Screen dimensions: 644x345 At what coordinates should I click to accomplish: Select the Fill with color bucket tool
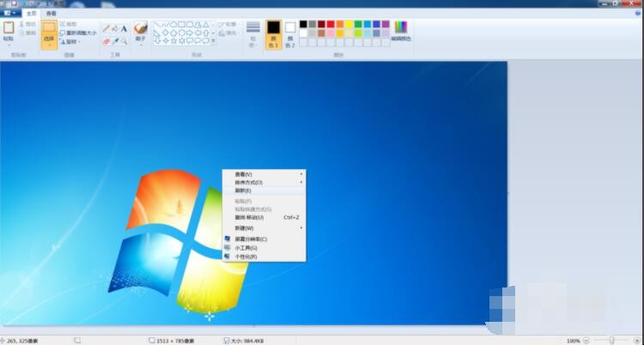click(115, 28)
